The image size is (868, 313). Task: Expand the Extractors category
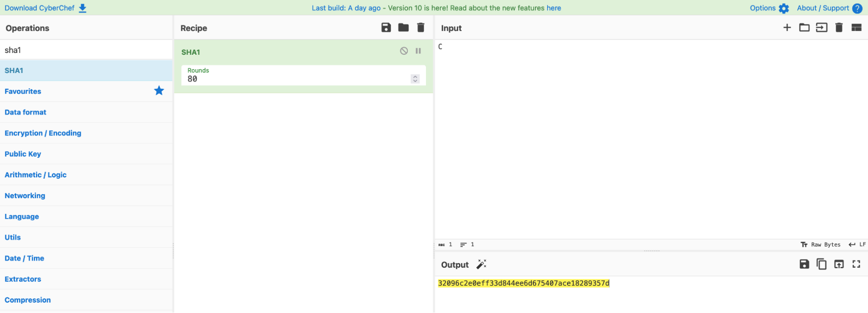[x=86, y=279]
